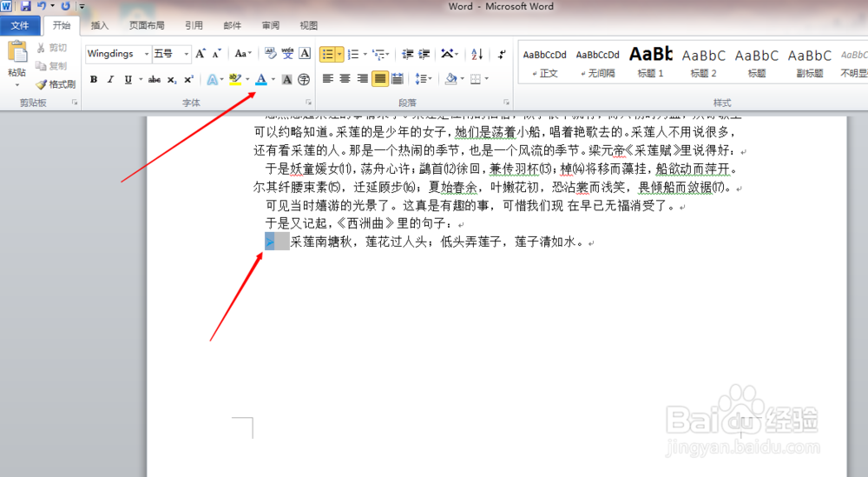Expand the Paste options arrow
Image resolution: width=868 pixels, height=477 pixels.
tap(17, 85)
